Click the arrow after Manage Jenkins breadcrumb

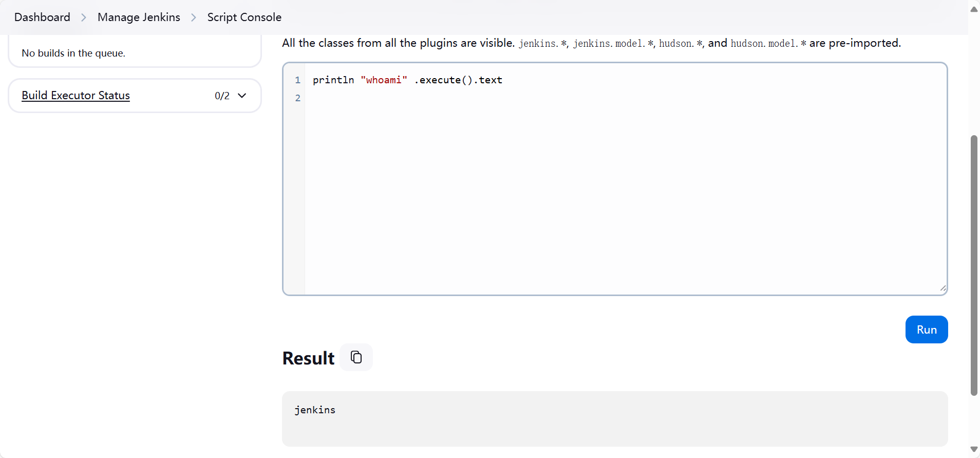click(x=194, y=17)
